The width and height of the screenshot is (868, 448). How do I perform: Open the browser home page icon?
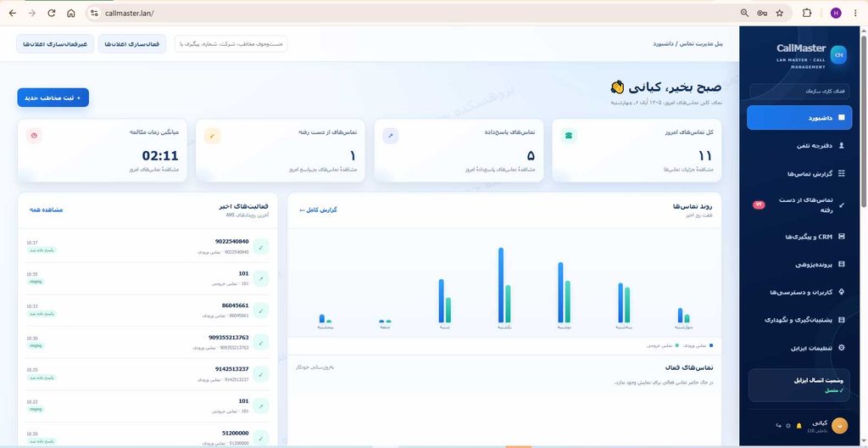71,13
